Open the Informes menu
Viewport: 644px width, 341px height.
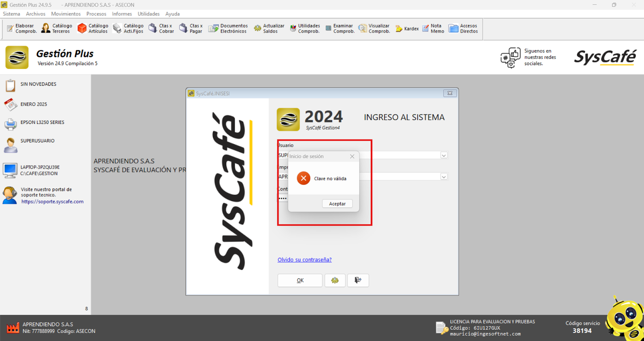pos(122,14)
